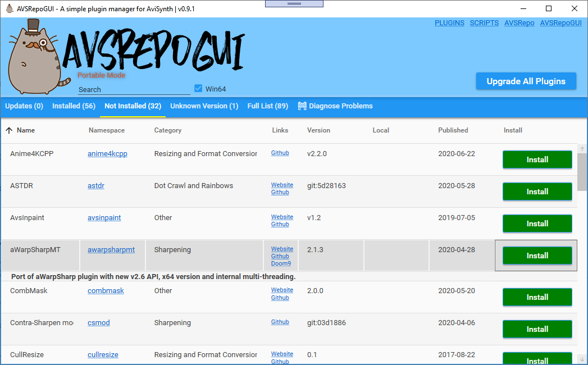Open Github link for ASTDR
Image resolution: width=588 pixels, height=365 pixels.
(280, 193)
